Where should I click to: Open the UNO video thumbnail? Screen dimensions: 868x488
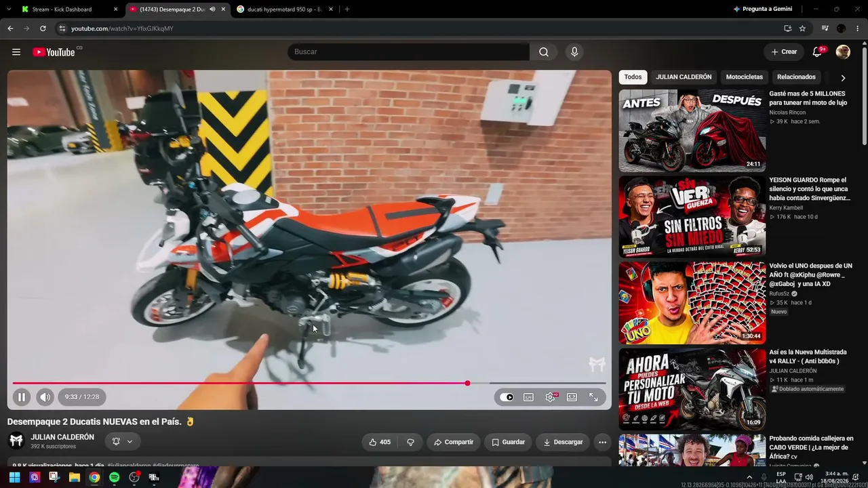692,303
